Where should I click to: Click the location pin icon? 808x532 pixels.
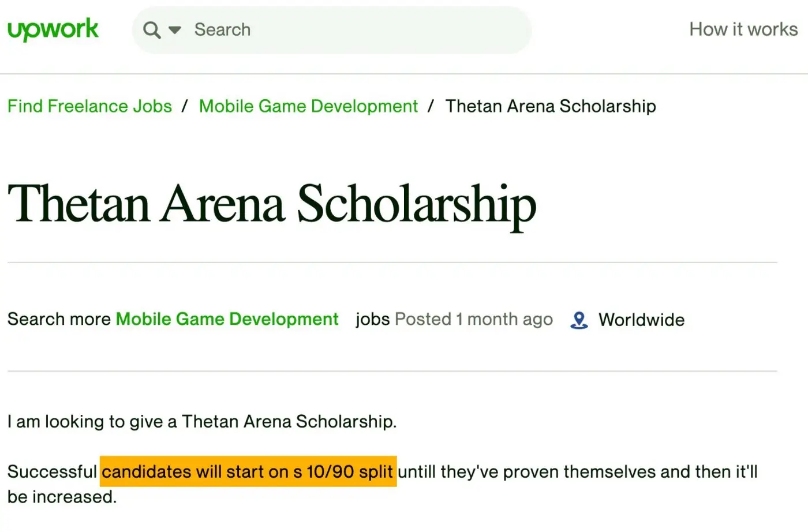tap(579, 320)
